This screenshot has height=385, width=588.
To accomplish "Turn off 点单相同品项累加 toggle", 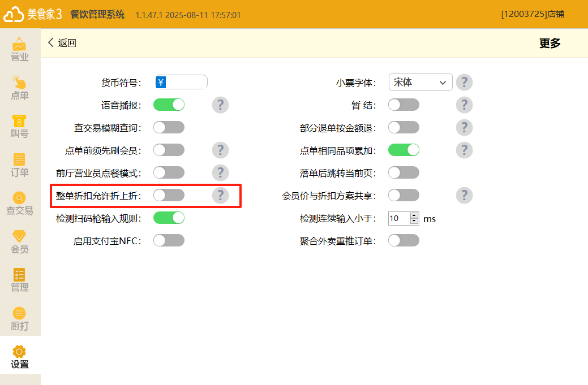I will [x=404, y=150].
